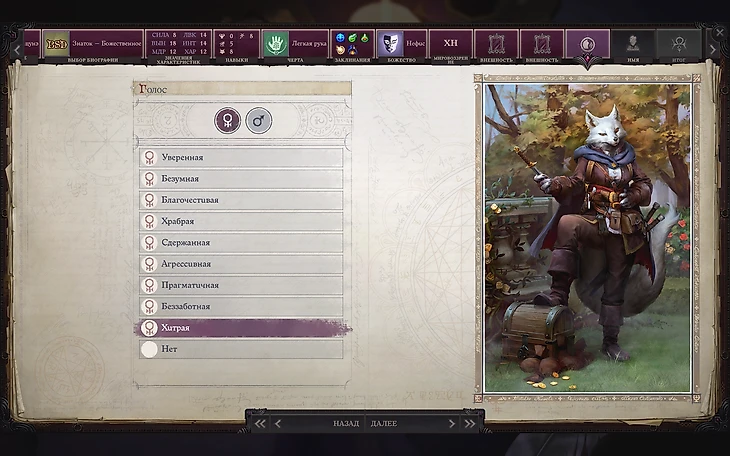
Task: Choose the Беззаботная voice
Action: coord(241,306)
